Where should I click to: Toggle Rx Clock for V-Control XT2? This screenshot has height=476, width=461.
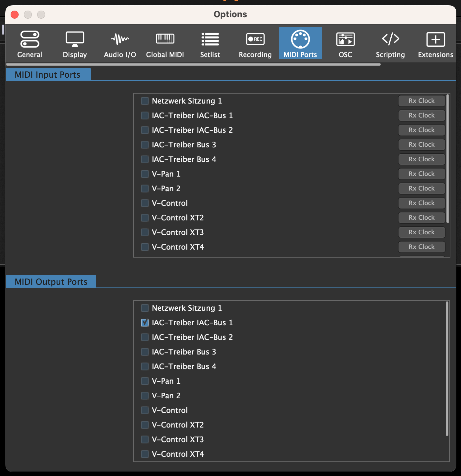pyautogui.click(x=422, y=218)
